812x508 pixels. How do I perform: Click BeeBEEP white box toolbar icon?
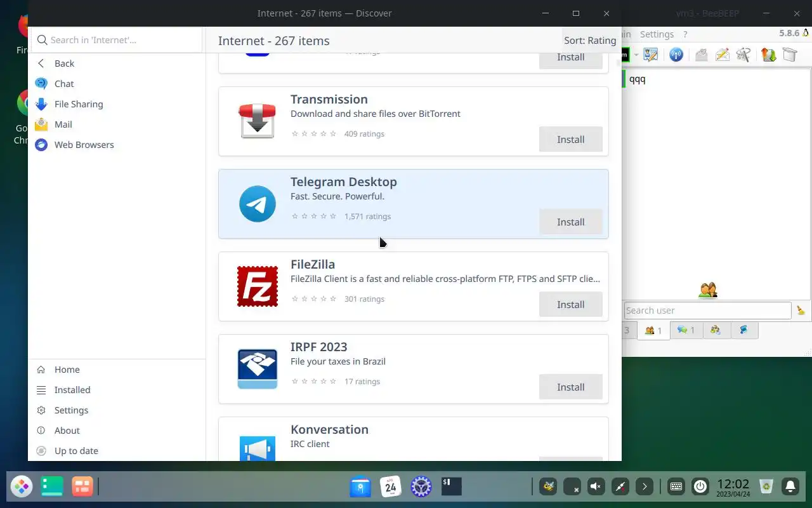(790, 55)
